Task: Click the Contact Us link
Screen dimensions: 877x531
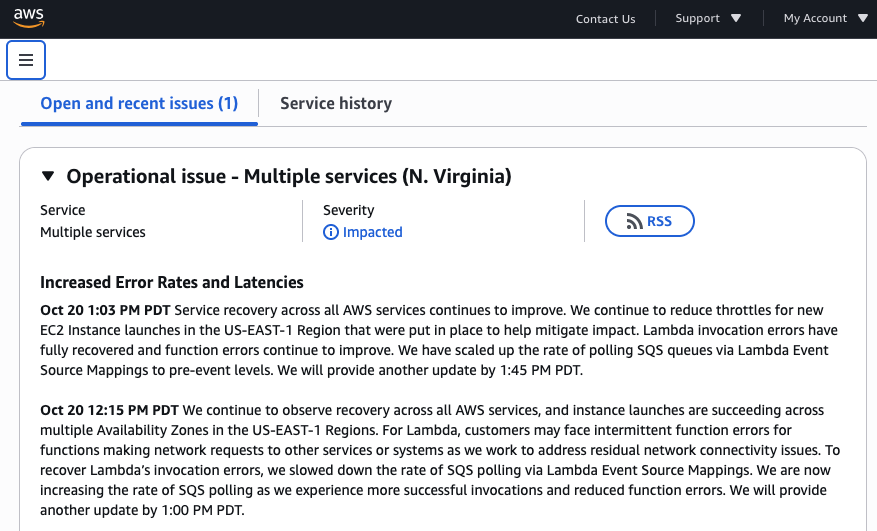Action: coord(605,18)
